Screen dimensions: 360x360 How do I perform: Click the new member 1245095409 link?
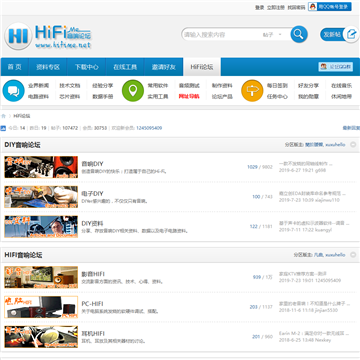[149, 128]
